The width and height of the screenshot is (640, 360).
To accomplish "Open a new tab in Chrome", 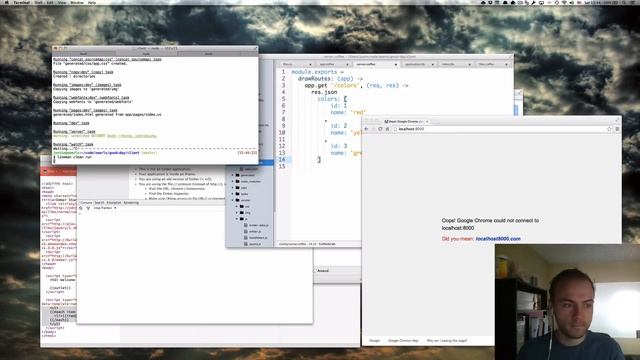I will click(435, 122).
